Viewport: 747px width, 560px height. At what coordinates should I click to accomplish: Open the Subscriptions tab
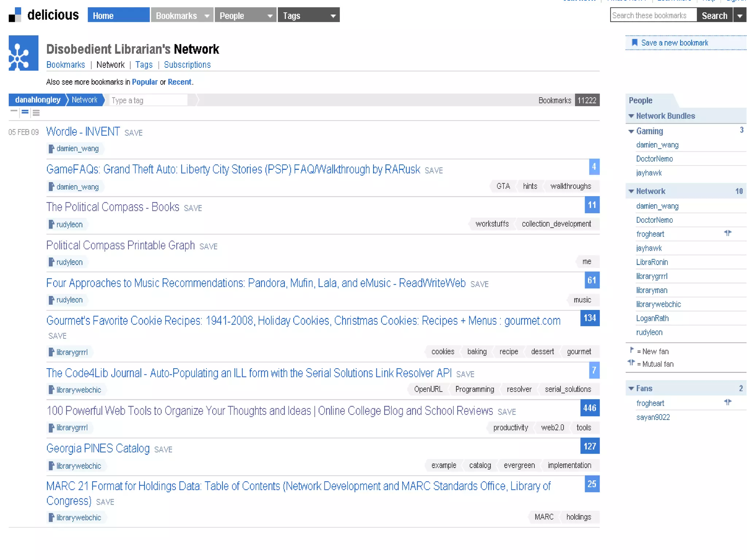tap(187, 65)
